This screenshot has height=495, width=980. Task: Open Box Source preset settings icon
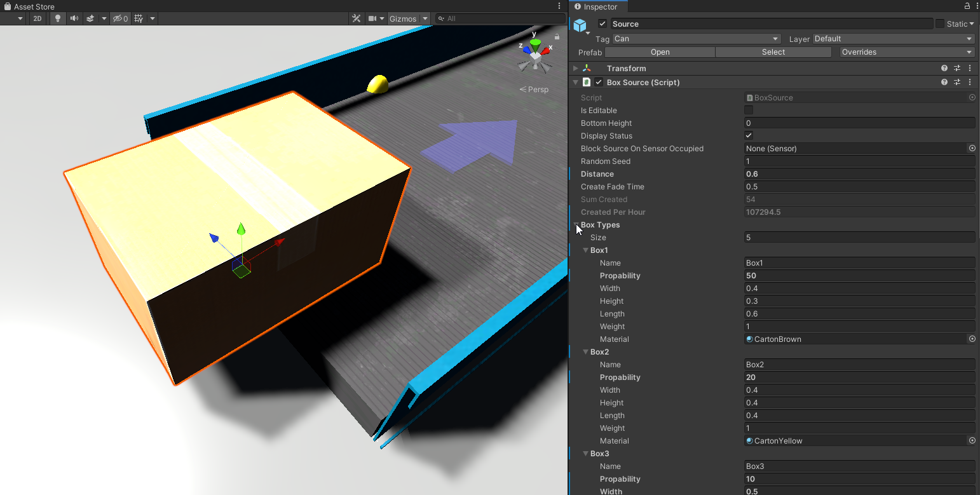957,82
